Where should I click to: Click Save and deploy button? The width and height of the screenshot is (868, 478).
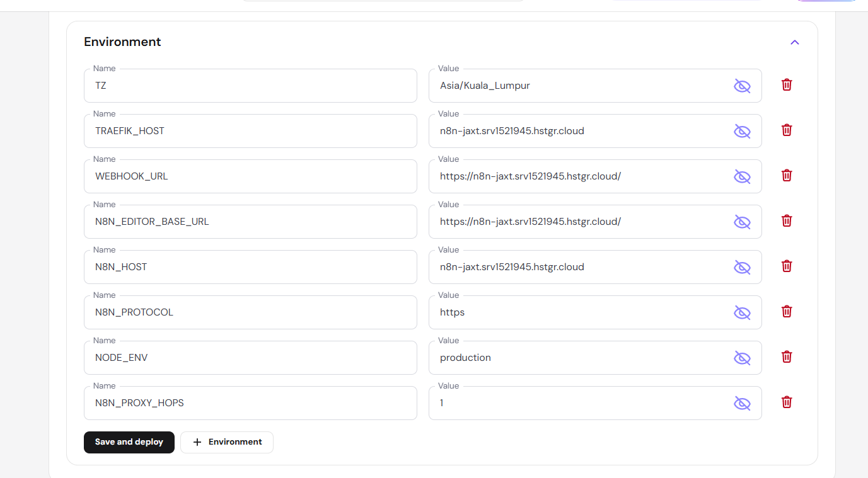129,442
